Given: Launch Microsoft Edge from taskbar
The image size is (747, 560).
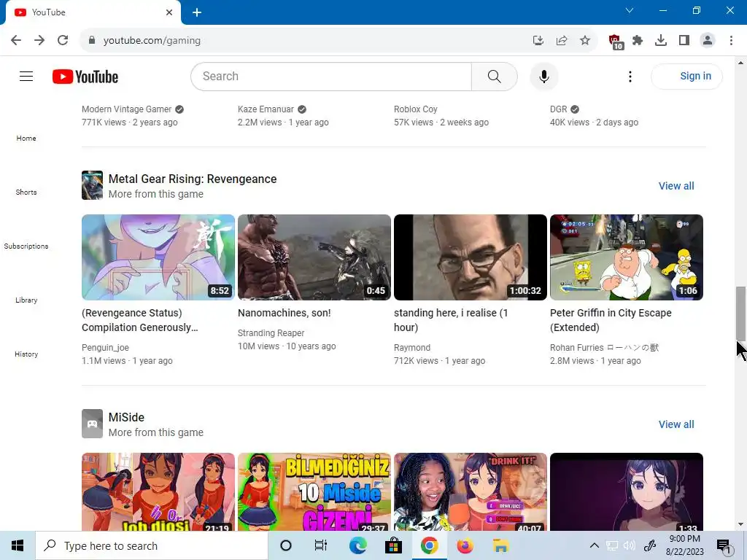Looking at the screenshot, I should coord(357,545).
